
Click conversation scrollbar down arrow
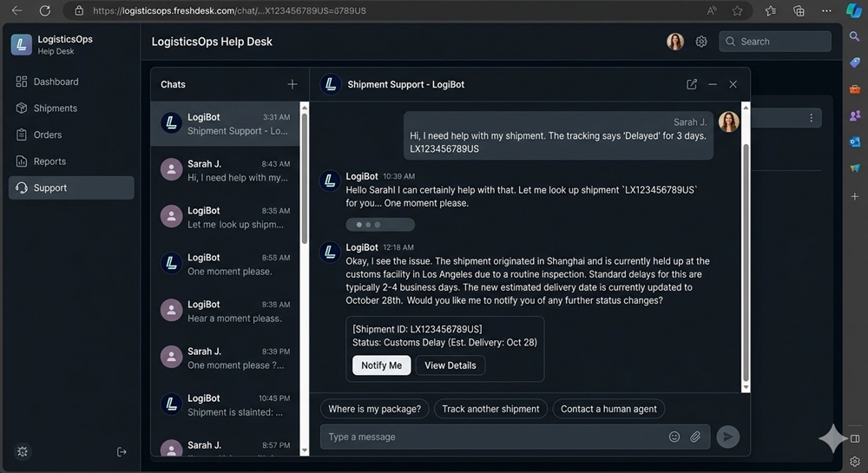point(746,388)
